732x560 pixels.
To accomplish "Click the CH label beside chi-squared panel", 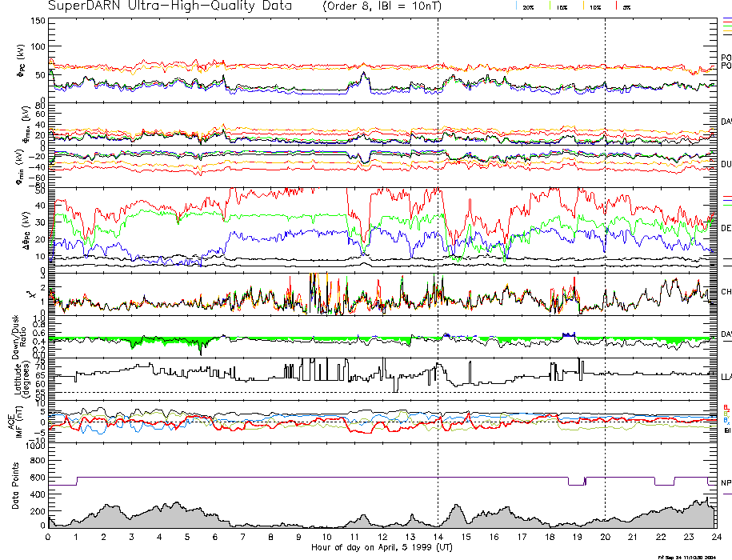I will [x=726, y=292].
